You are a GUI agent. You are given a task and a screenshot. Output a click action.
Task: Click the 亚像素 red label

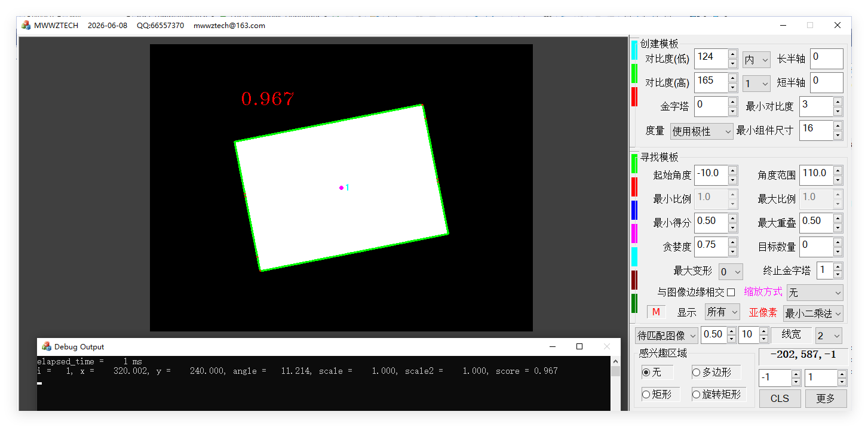(x=763, y=312)
